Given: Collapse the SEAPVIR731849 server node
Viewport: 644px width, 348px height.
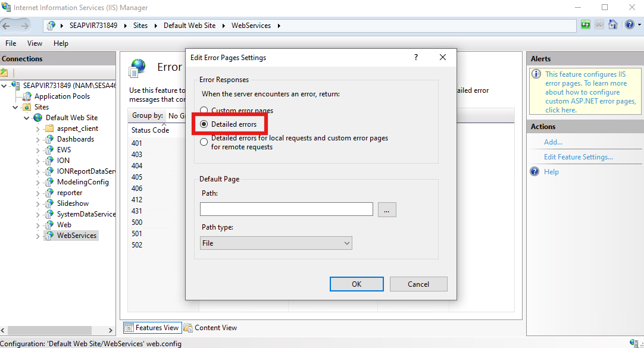Looking at the screenshot, I should pos(4,86).
